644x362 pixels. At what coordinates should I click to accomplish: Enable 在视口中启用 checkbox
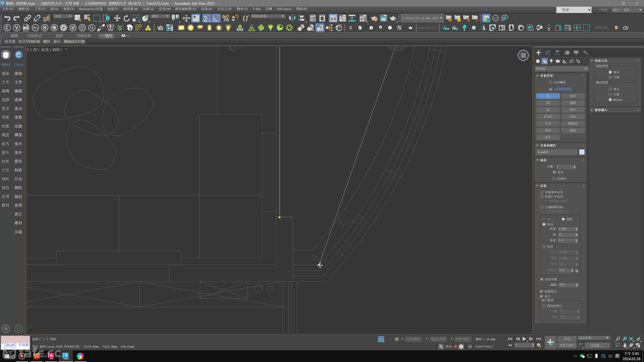click(542, 197)
